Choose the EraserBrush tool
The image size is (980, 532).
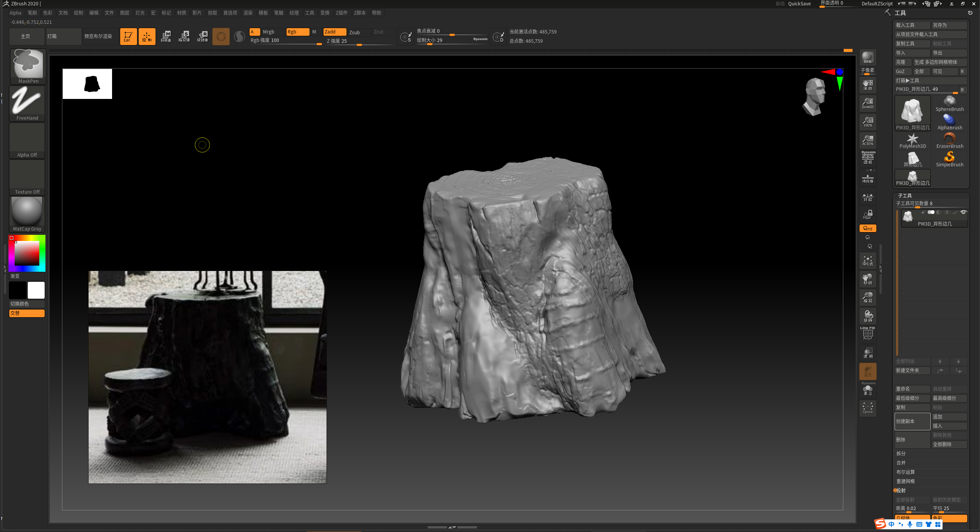click(949, 140)
